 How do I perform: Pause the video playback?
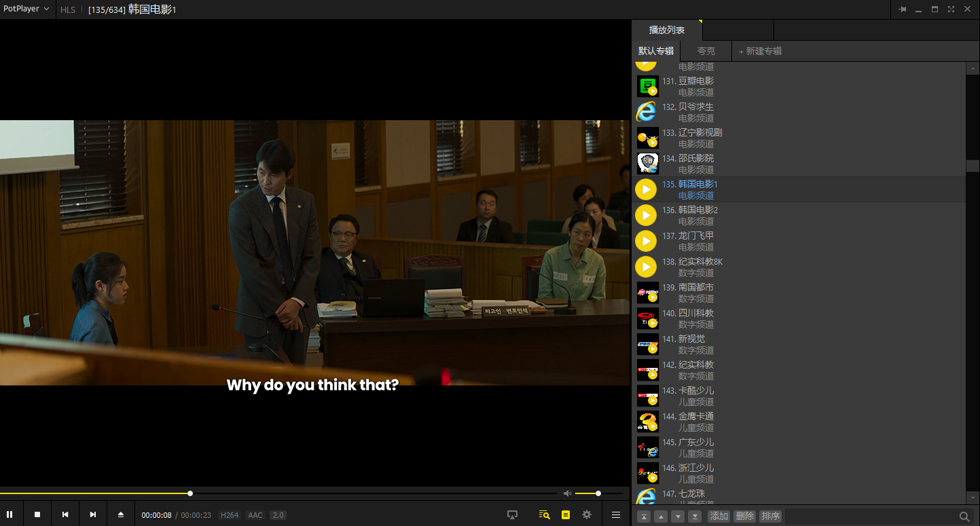[10, 514]
